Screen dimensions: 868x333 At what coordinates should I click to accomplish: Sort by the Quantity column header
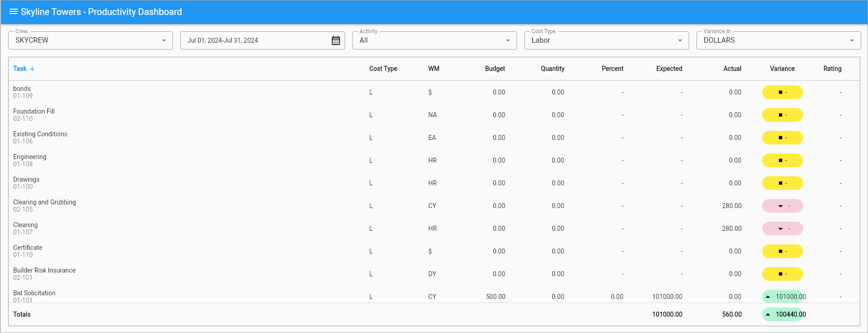click(x=552, y=69)
